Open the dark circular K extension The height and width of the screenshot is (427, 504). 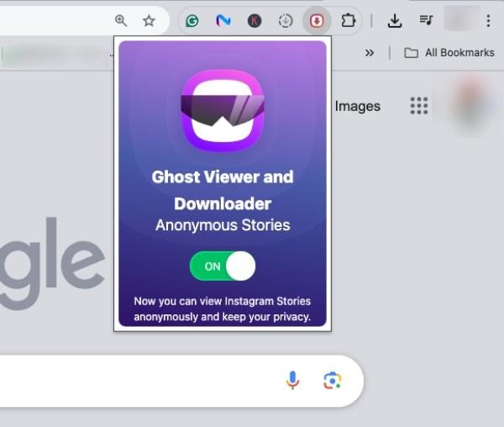coord(255,21)
